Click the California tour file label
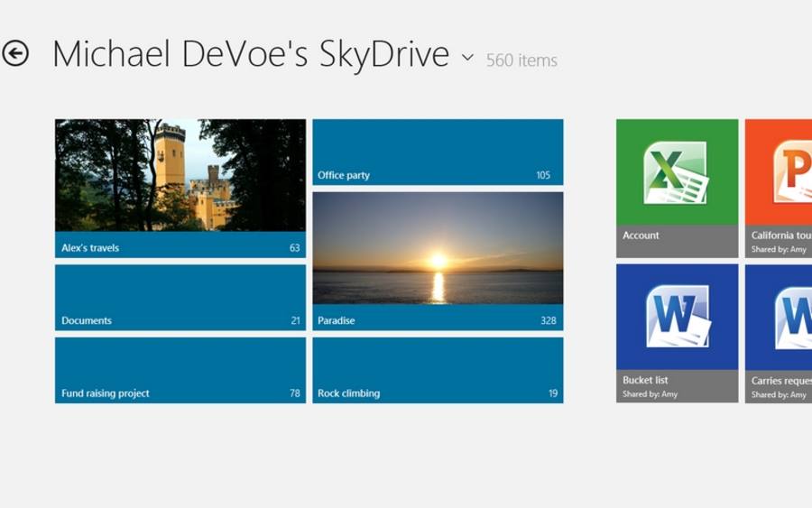This screenshot has width=812, height=508. [x=781, y=236]
